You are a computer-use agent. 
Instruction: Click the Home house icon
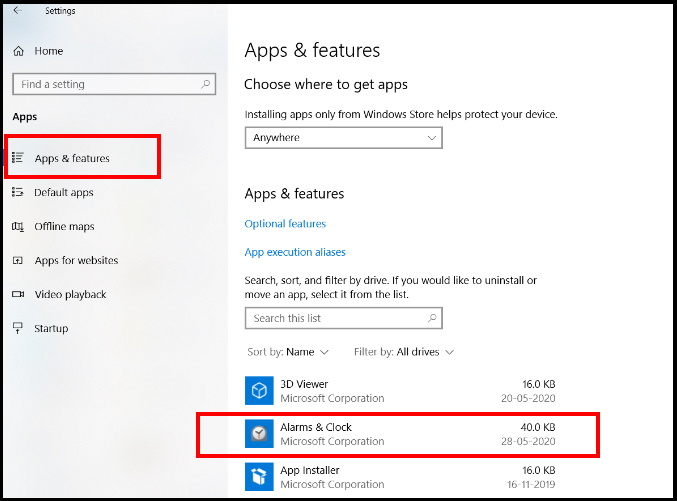(x=19, y=51)
